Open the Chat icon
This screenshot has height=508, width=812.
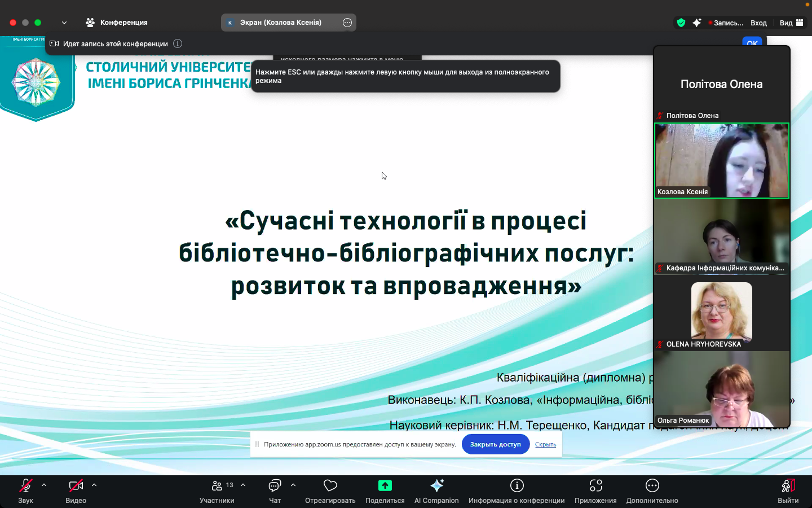[x=275, y=486]
